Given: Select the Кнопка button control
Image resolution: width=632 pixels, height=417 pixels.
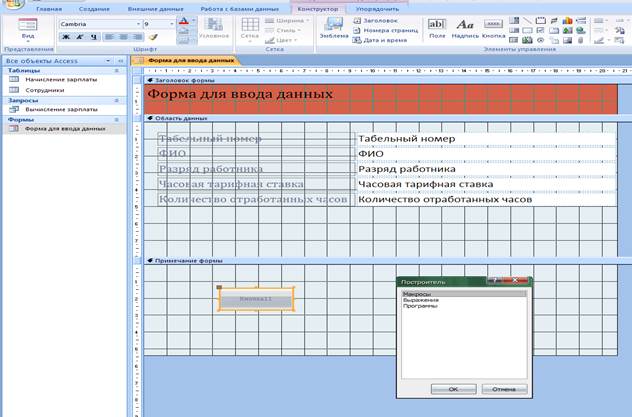Looking at the screenshot, I should click(493, 28).
